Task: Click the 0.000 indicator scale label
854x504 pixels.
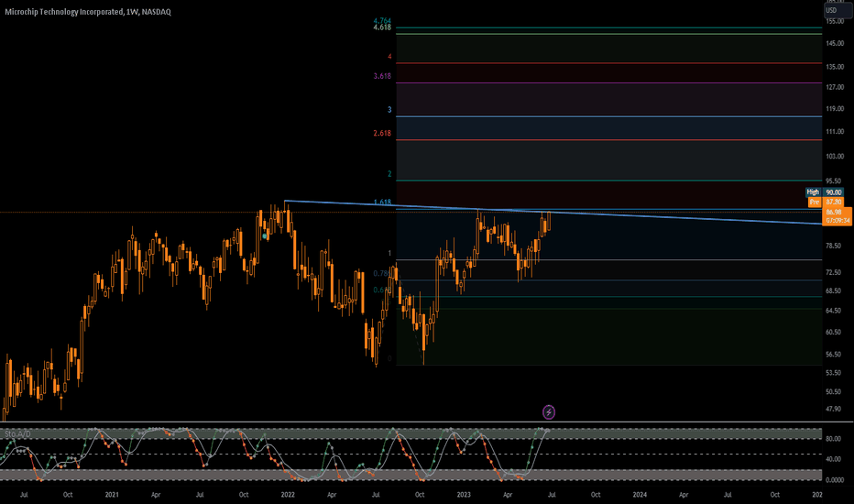Action: pos(834,480)
